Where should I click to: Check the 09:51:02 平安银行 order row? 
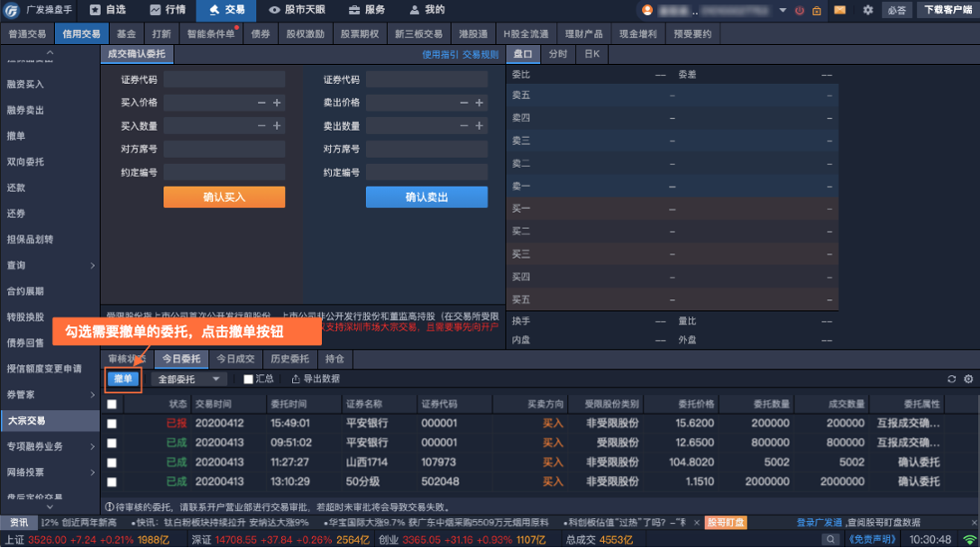pyautogui.click(x=112, y=443)
